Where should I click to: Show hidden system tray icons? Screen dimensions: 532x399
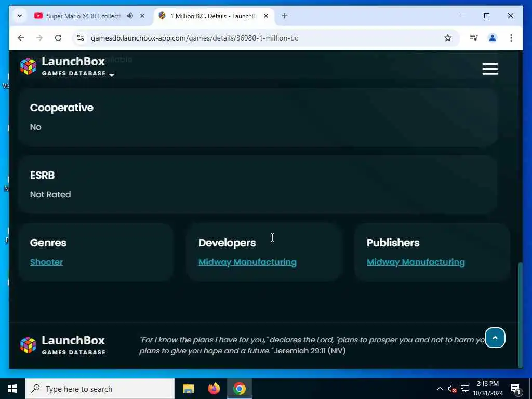tap(440, 389)
